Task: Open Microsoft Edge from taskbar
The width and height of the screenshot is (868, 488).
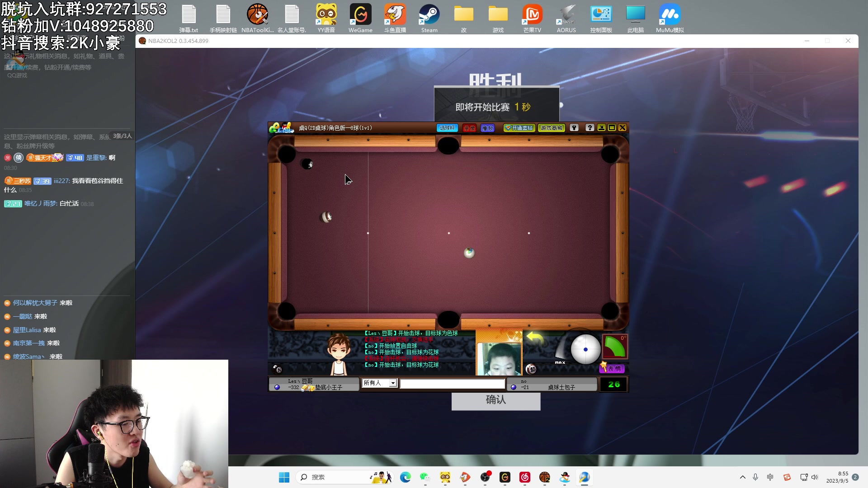Action: coord(406,477)
